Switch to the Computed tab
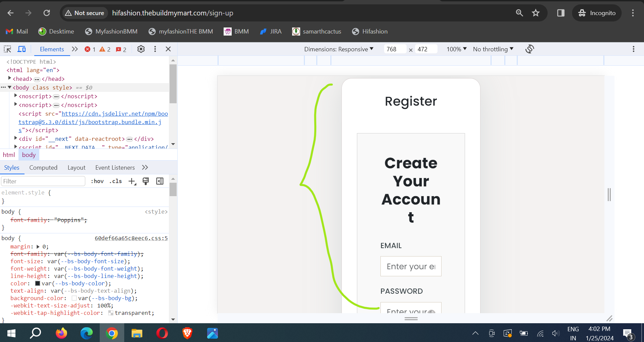Screen dimensions: 644x342 pos(43,168)
